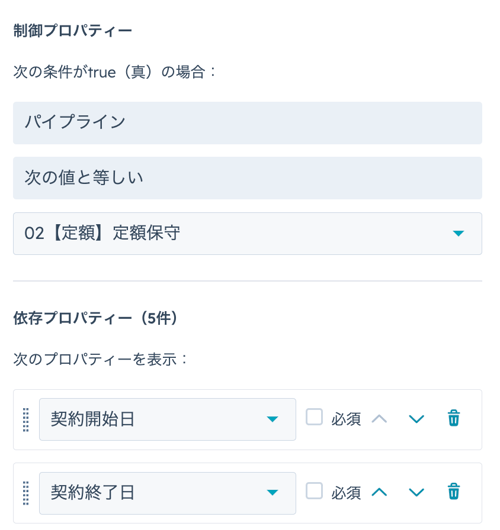Screen dimensions: 500x530
Task: Delete the 契約終了日 dependent property
Action: coord(453,492)
